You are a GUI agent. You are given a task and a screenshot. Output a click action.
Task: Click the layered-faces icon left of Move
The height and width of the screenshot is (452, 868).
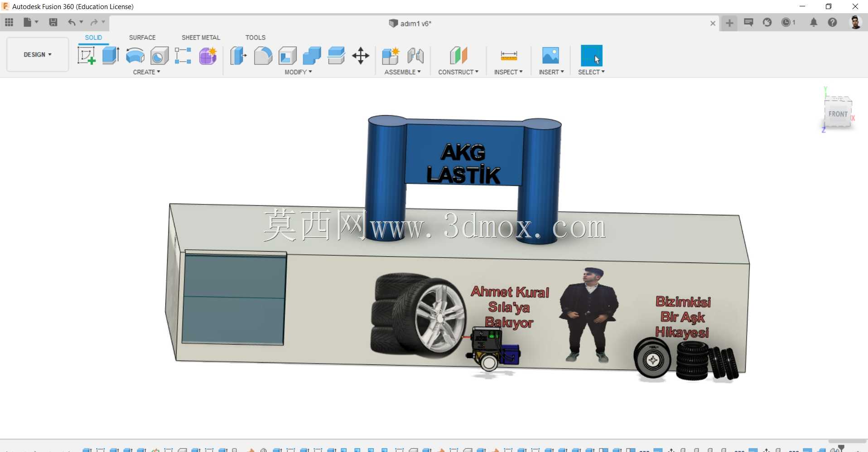point(336,56)
